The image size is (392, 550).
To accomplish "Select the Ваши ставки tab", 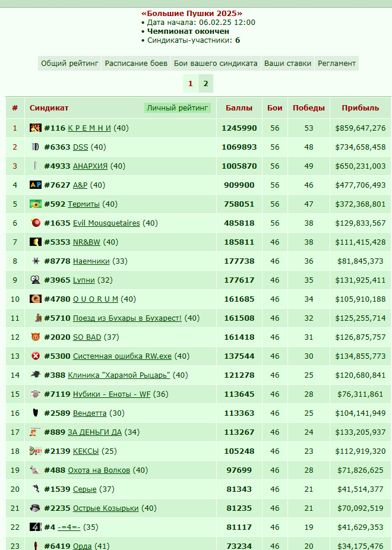I will pos(287,64).
